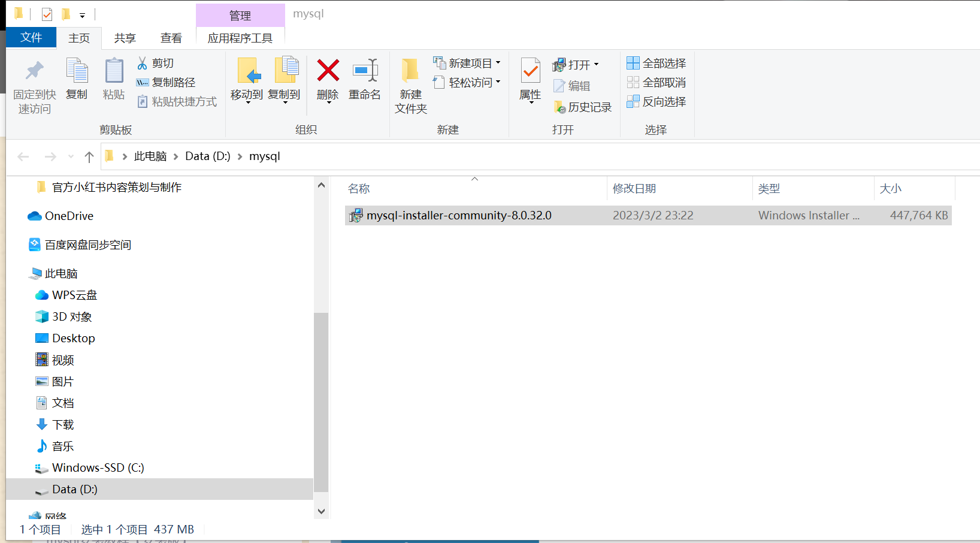Expand chevron after 此电脑 in address bar
The width and height of the screenshot is (980, 543).
[176, 156]
